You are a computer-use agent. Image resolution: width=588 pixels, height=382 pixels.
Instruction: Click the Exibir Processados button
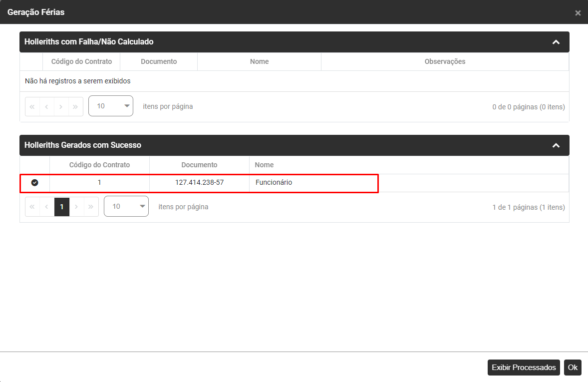[x=524, y=368]
